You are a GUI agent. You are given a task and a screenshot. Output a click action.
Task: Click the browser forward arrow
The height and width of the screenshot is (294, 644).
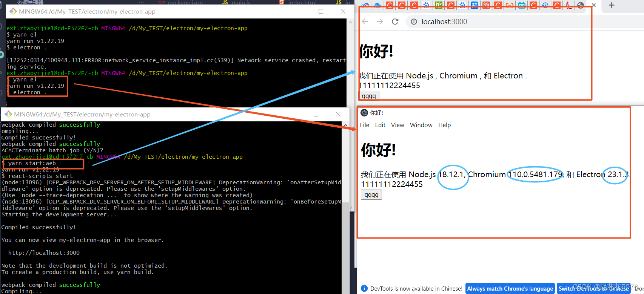coord(380,21)
